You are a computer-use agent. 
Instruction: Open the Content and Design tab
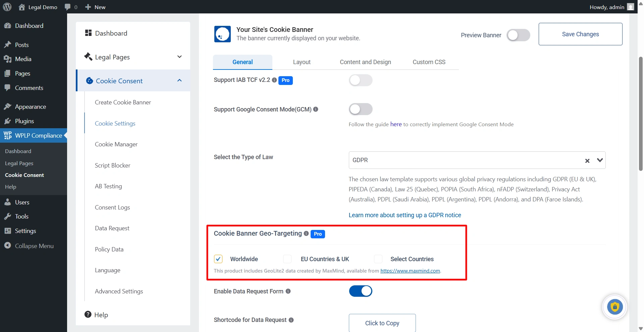pyautogui.click(x=365, y=62)
